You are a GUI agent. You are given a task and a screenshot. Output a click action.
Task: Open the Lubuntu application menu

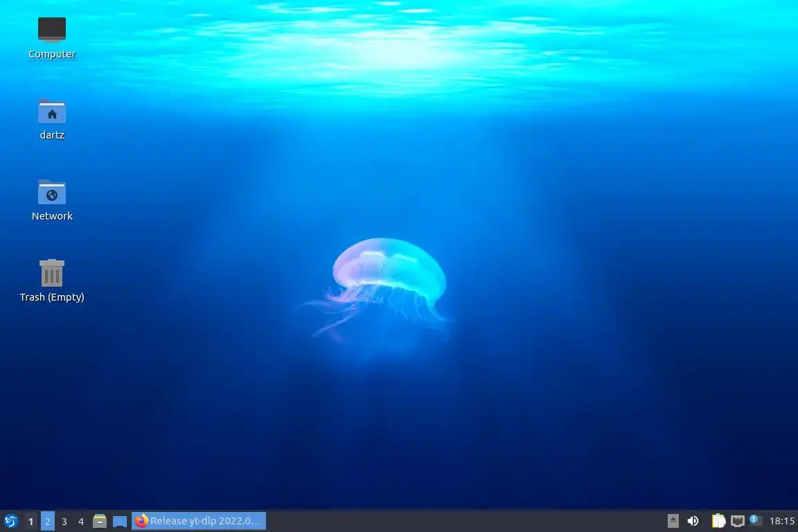click(10, 521)
